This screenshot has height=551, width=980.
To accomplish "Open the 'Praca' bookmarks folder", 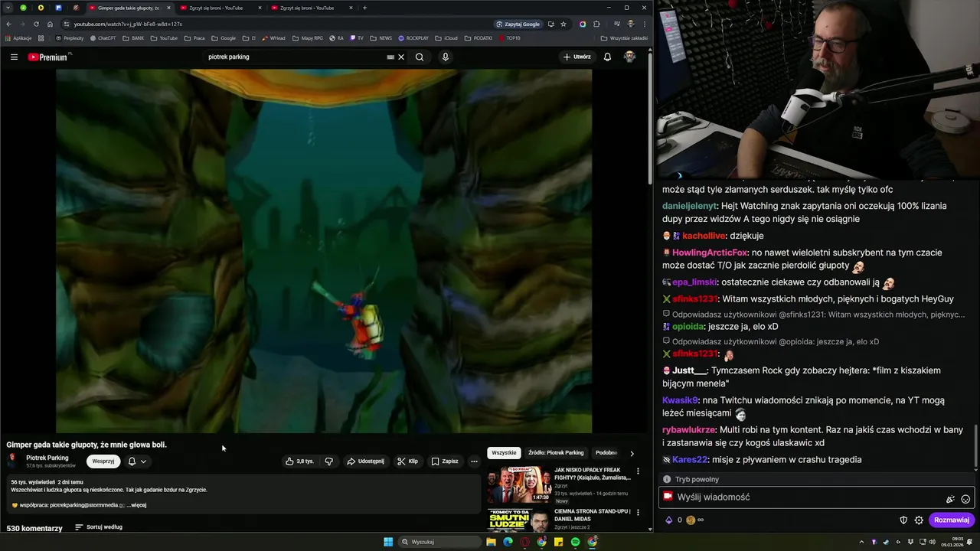I will pos(194,37).
